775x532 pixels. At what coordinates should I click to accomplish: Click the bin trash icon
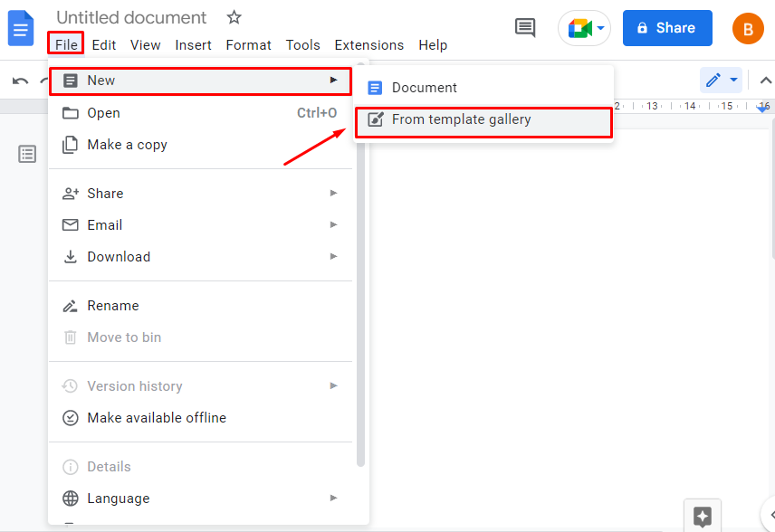[71, 337]
